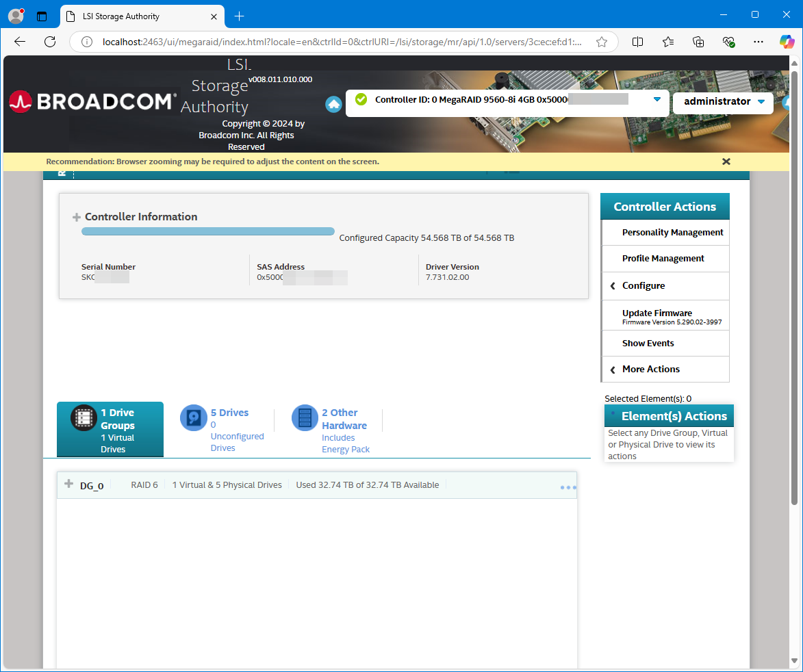Click the Element(s) Actions header
Viewport: 803px width, 672px height.
point(669,415)
